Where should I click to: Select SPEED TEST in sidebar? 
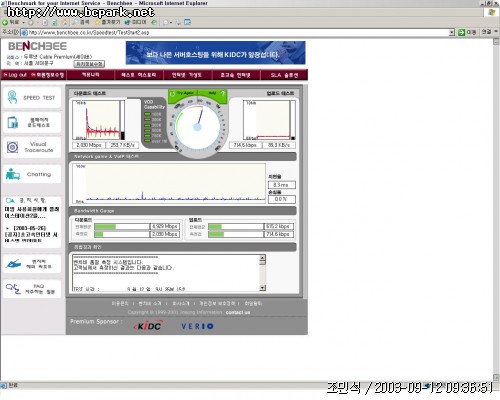coord(32,97)
